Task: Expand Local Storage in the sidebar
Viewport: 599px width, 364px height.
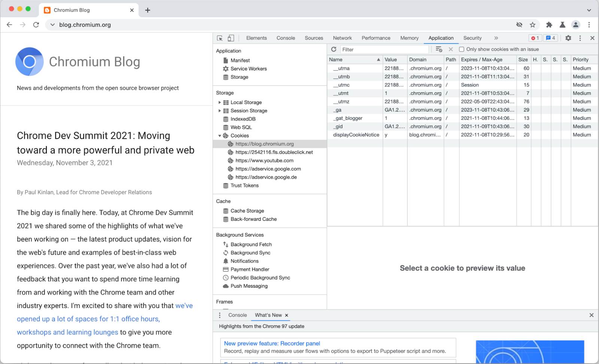Action: tap(220, 102)
